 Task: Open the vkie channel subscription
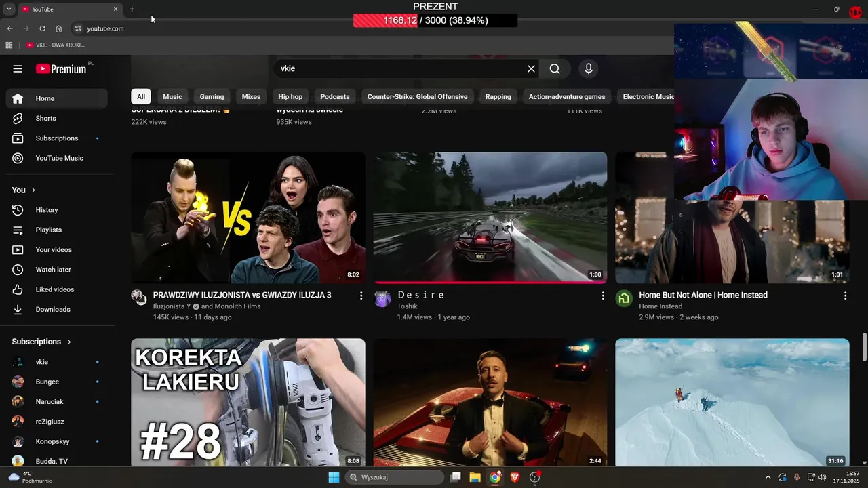pyautogui.click(x=57, y=362)
